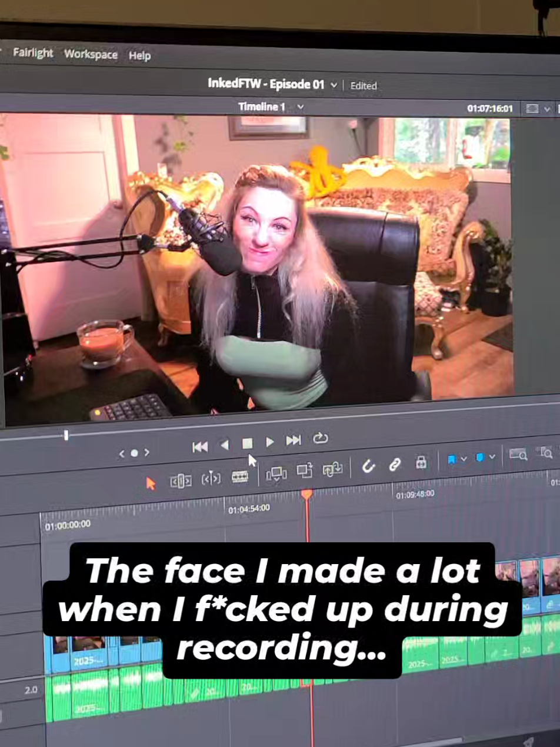Open the Fairlight menu
The height and width of the screenshot is (747, 560).
tap(33, 53)
